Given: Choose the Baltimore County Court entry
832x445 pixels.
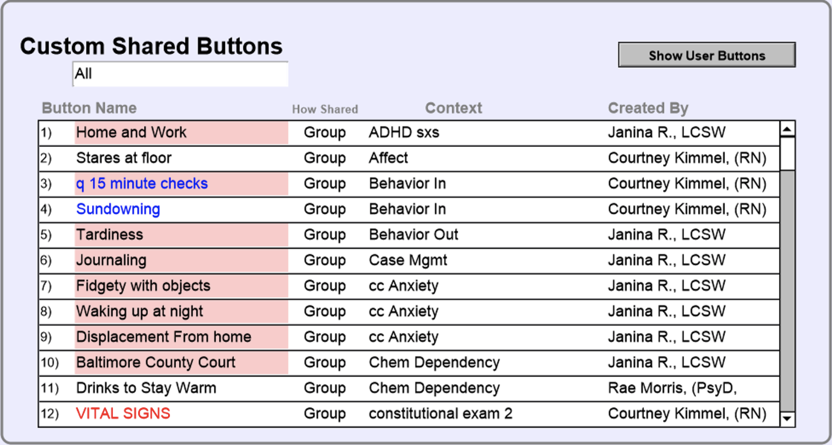Looking at the screenshot, I should coord(156,362).
